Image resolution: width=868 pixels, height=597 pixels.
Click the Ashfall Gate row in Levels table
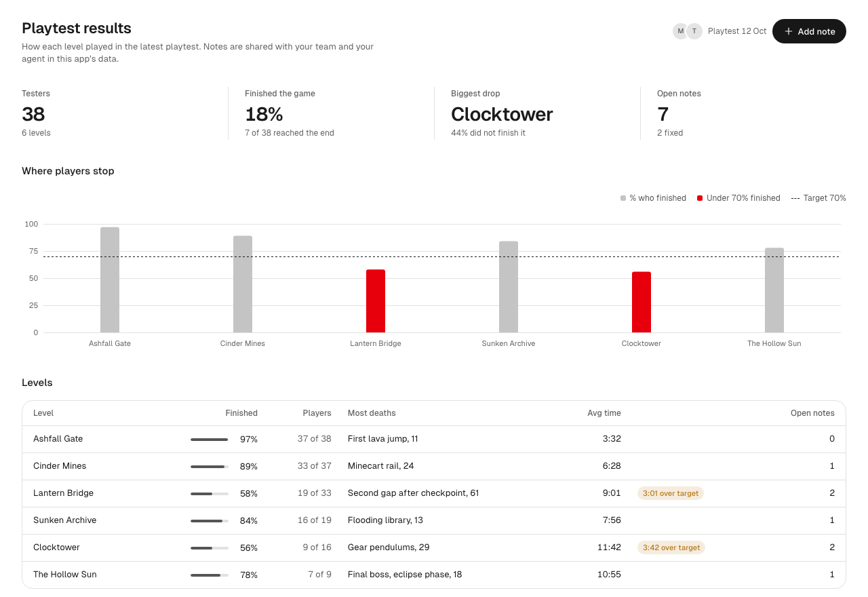pyautogui.click(x=434, y=439)
